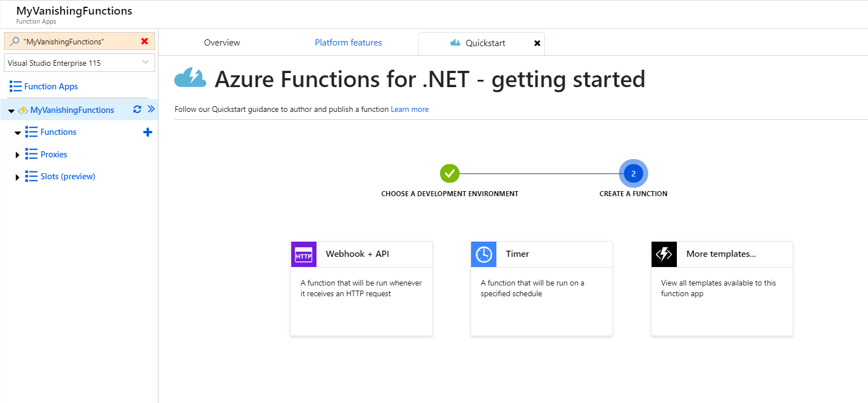Select Functions in the tree
This screenshot has height=403, width=868.
click(58, 132)
